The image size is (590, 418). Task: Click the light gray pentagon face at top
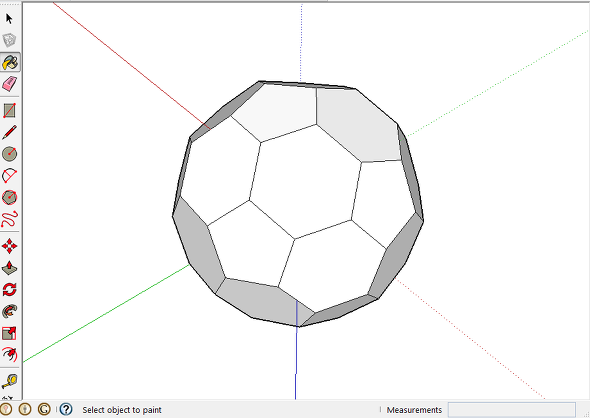(x=278, y=111)
